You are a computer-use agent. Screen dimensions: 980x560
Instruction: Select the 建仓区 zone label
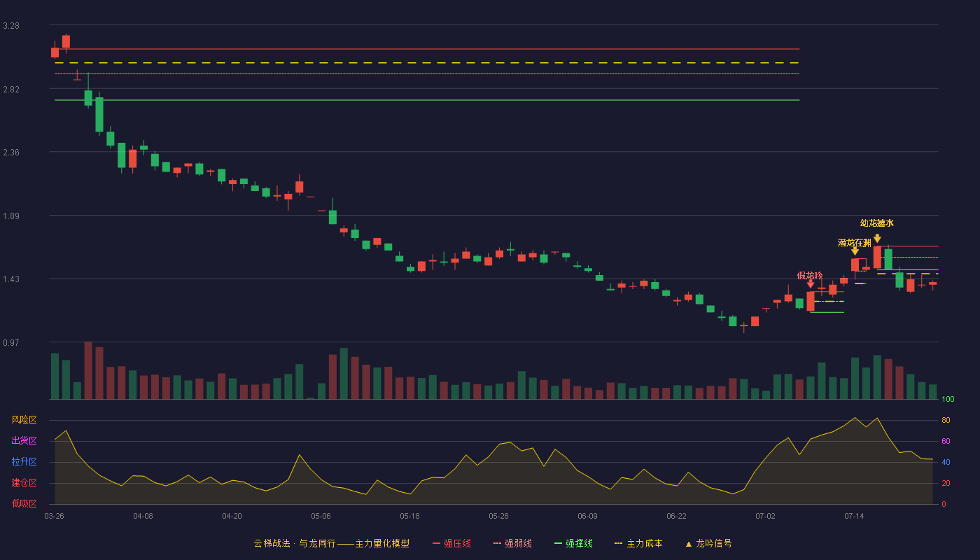[24, 483]
